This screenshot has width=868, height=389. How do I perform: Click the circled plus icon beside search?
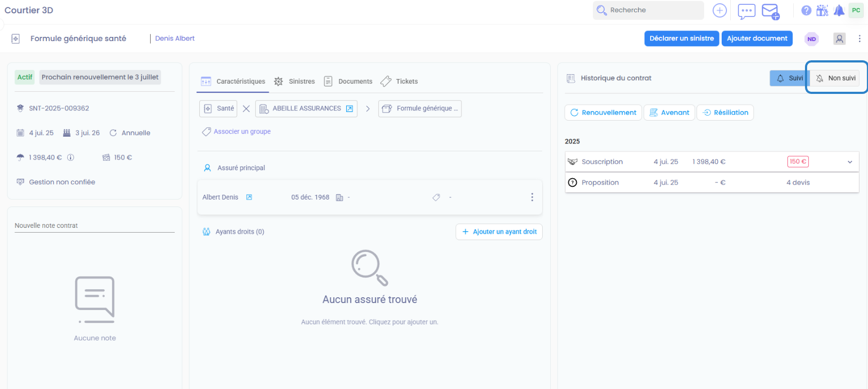pyautogui.click(x=720, y=10)
